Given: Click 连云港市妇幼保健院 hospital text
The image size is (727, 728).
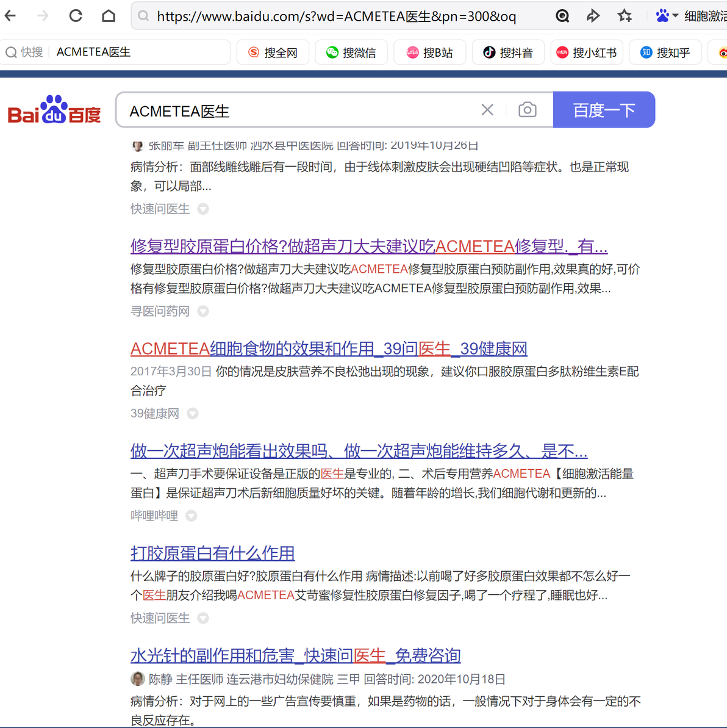Looking at the screenshot, I should (x=280, y=679).
